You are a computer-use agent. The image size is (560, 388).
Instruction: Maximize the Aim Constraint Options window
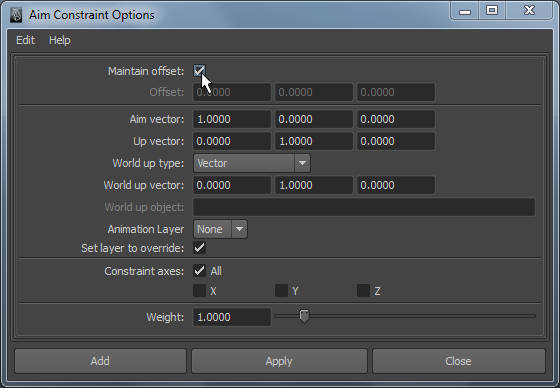(492, 10)
